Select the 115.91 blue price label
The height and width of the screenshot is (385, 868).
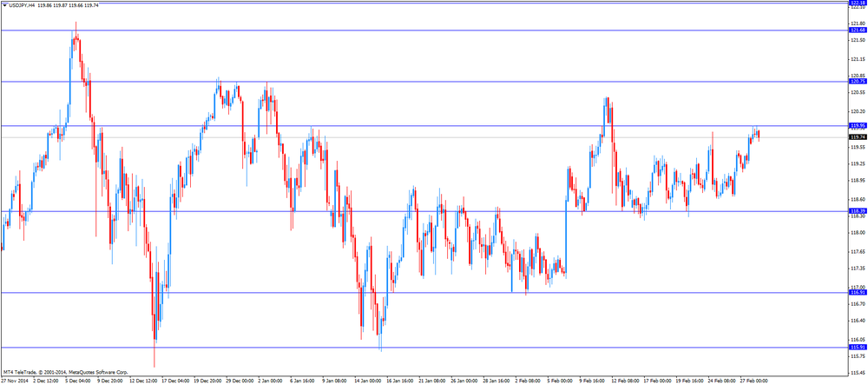point(858,347)
